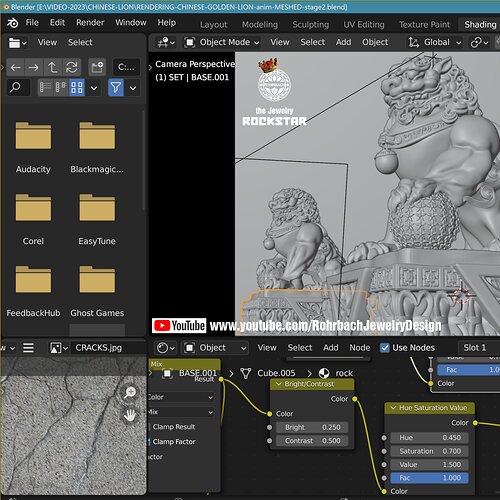Image resolution: width=500 pixels, height=500 pixels.
Task: Click the parent directory up arrow
Action: click(x=53, y=68)
